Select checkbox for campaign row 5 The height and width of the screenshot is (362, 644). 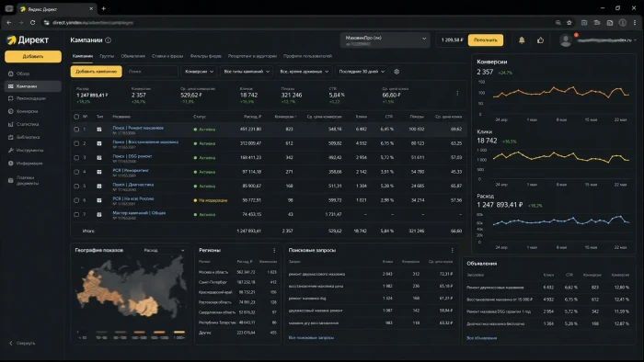point(76,187)
